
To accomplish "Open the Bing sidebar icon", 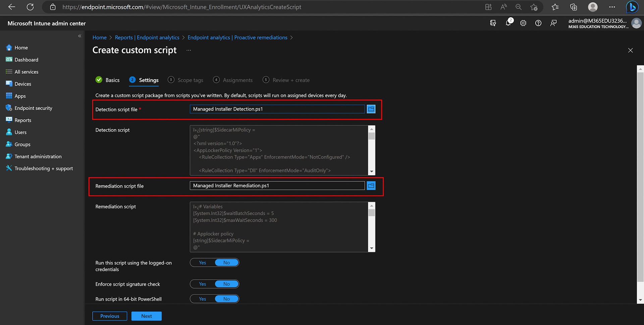I will 632,7.
